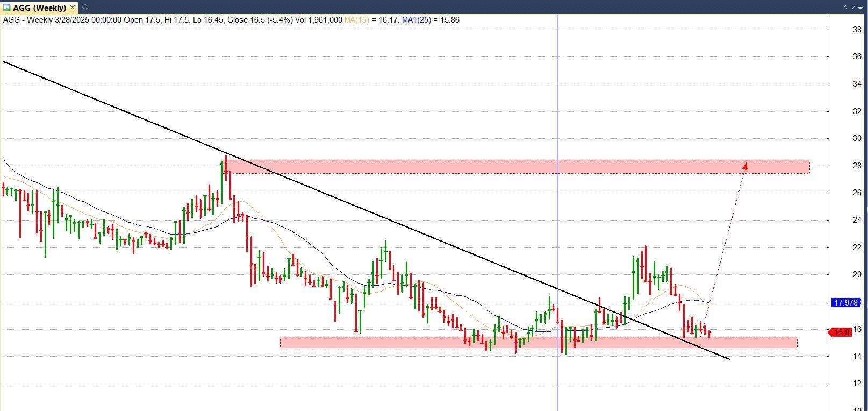Click the chart icon on AGG tab

7,8
